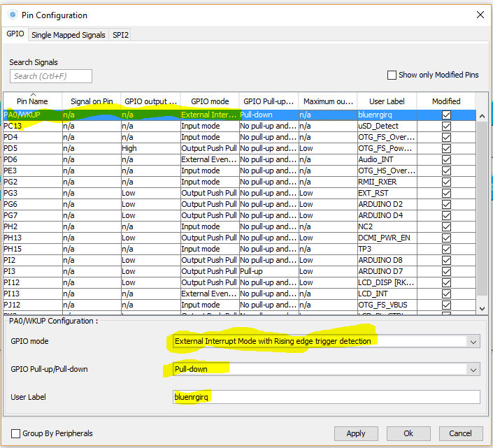Select the PH13 pin name cell

point(33,238)
